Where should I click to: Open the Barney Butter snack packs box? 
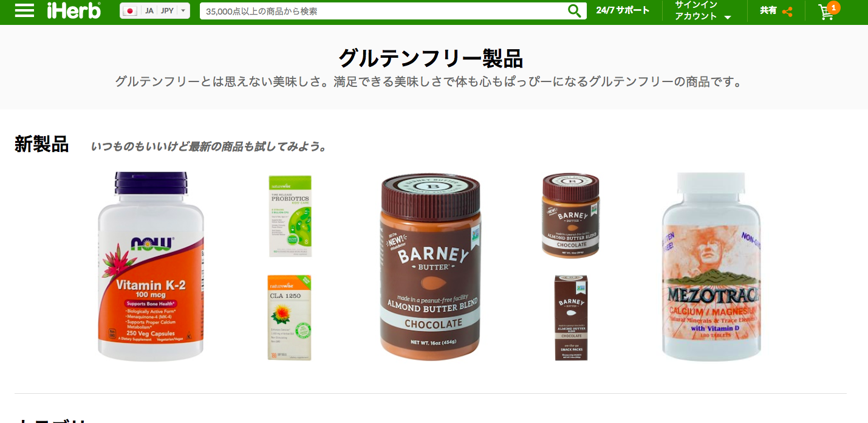point(571,317)
